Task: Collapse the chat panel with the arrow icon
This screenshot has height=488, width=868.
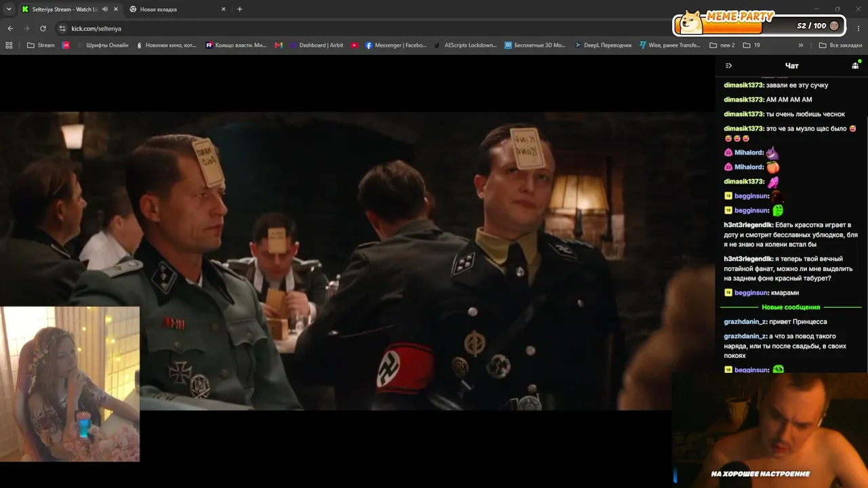Action: pos(728,66)
